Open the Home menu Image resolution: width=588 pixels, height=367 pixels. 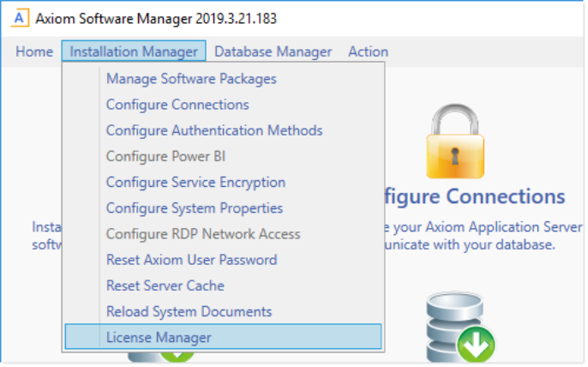(34, 51)
